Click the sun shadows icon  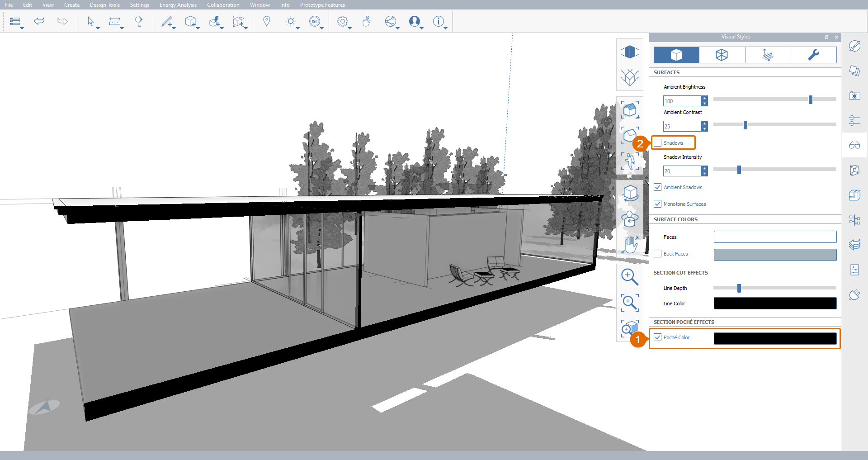[x=291, y=21]
